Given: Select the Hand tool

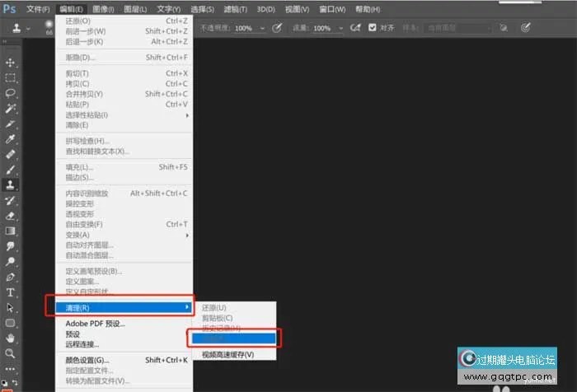Looking at the screenshot, I should [x=11, y=338].
